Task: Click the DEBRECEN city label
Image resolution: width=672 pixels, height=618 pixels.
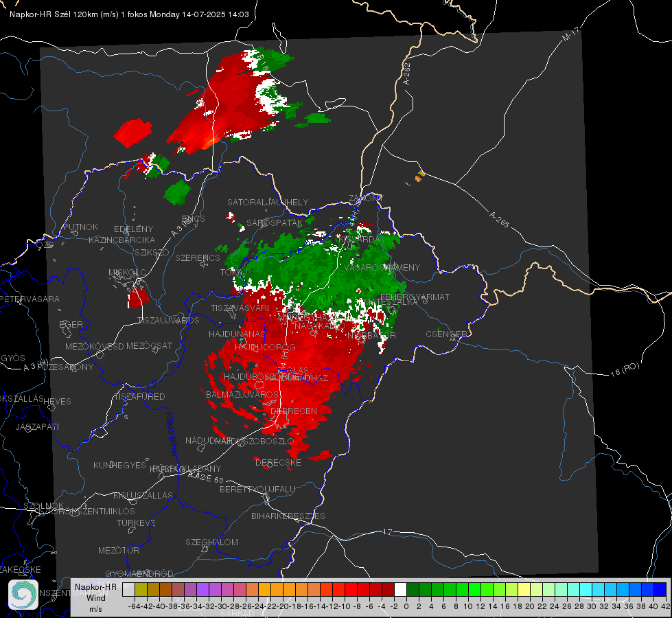Action: [x=294, y=411]
